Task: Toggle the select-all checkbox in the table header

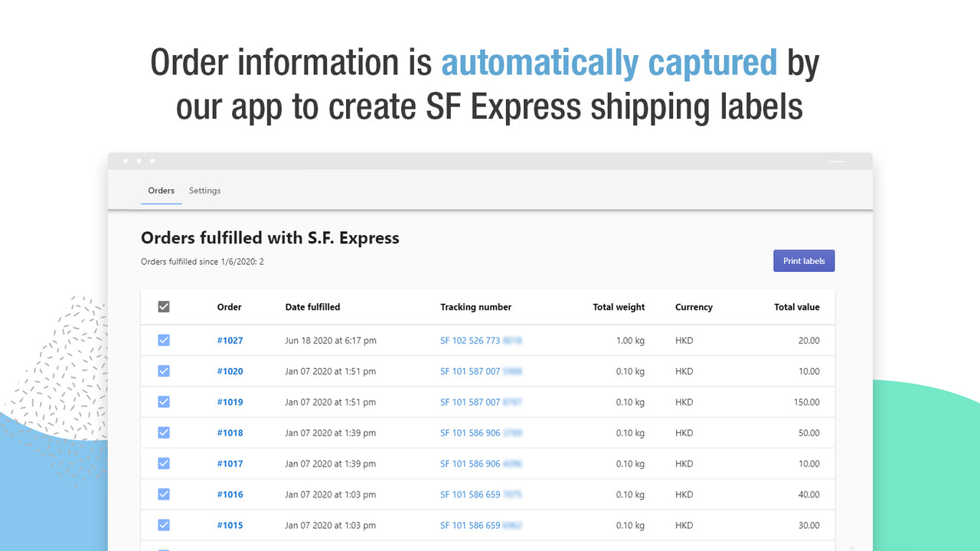Action: tap(164, 306)
